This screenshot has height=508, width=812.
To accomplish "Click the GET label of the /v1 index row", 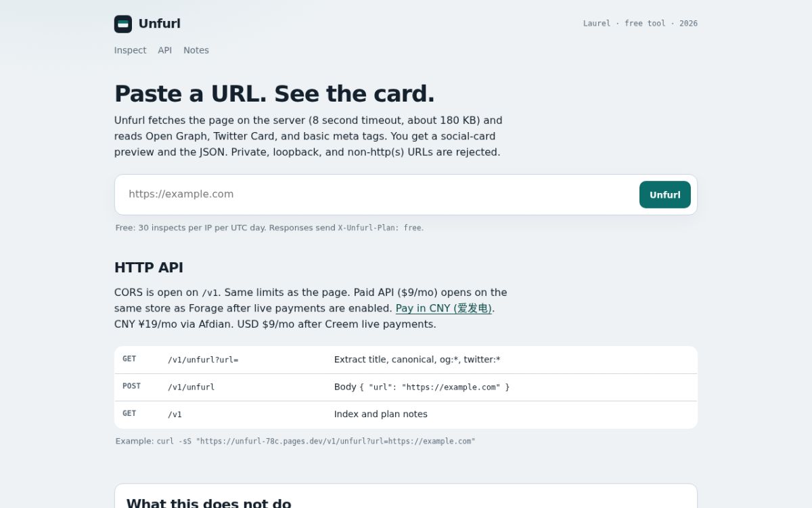I will (129, 413).
